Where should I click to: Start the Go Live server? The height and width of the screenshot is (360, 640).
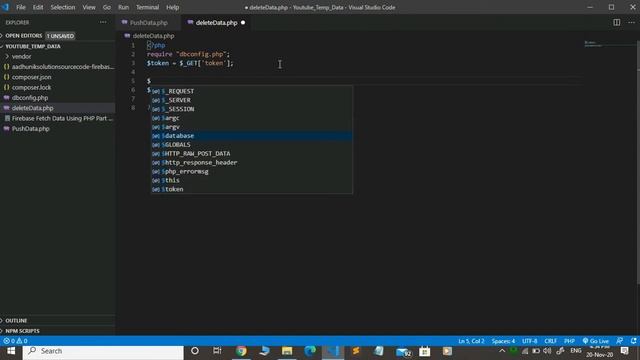click(596, 341)
